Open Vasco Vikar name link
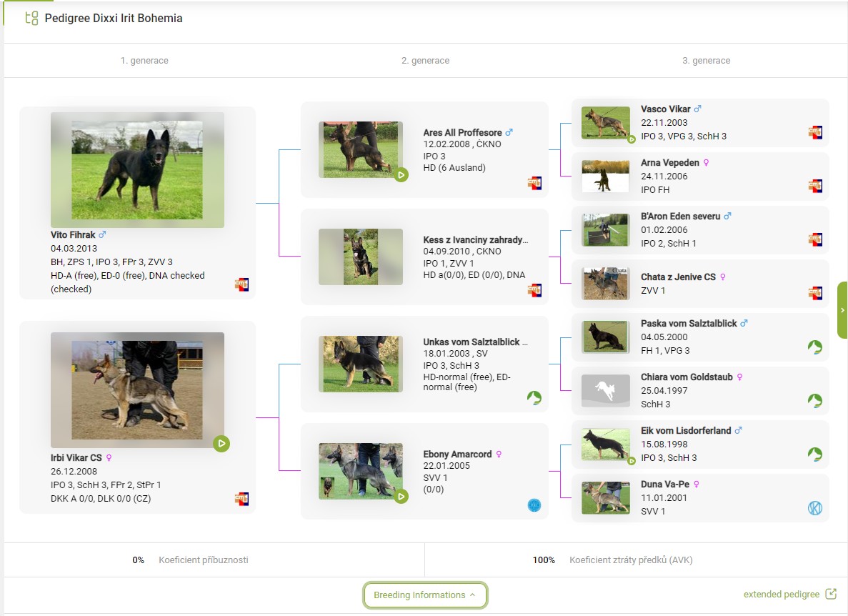Image resolution: width=848 pixels, height=616 pixels. tap(666, 109)
